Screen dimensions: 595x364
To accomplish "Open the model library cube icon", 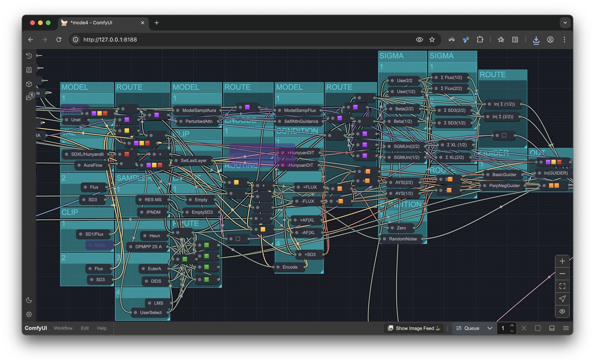I will [29, 84].
